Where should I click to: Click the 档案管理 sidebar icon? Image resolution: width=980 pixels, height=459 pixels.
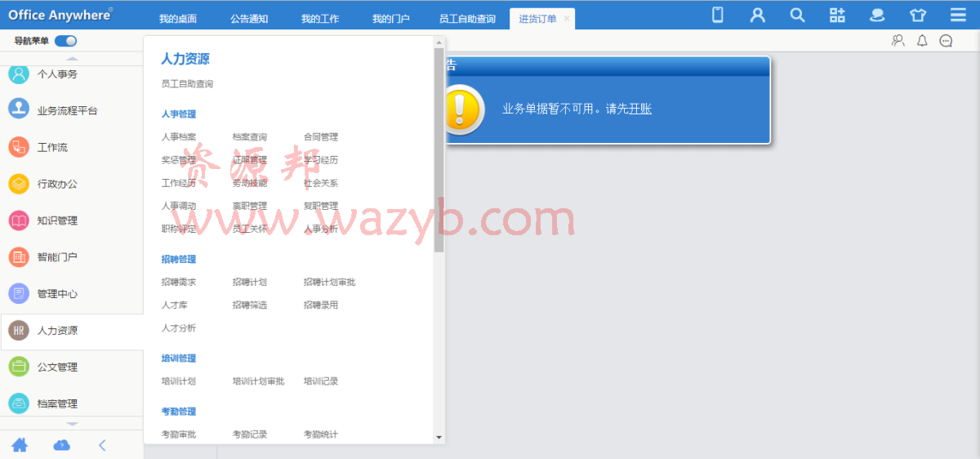coord(19,403)
